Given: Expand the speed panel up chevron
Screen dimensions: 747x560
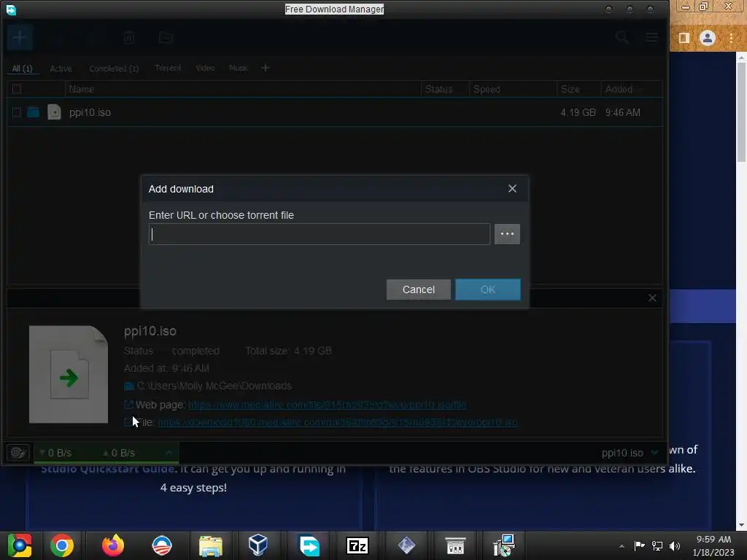Looking at the screenshot, I should [x=169, y=452].
